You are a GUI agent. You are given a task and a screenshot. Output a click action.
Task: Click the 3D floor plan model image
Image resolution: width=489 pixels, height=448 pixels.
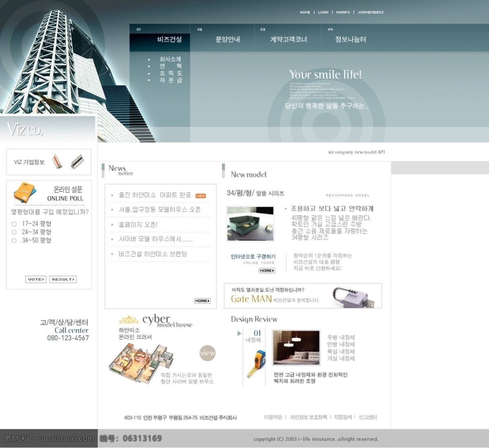pyautogui.click(x=141, y=363)
